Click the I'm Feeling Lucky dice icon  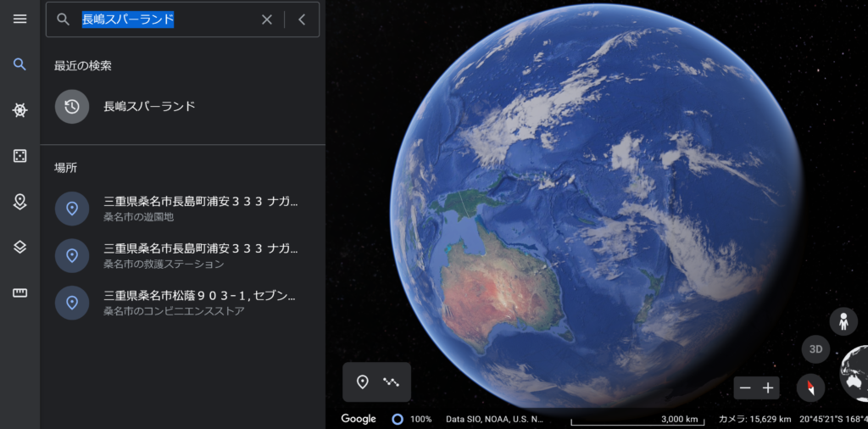pyautogui.click(x=20, y=155)
